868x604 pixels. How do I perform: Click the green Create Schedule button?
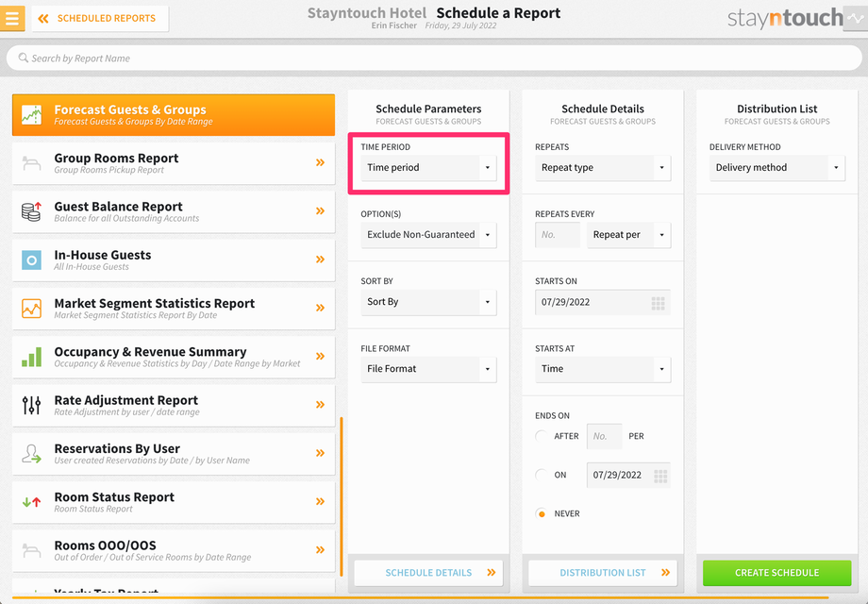(777, 573)
